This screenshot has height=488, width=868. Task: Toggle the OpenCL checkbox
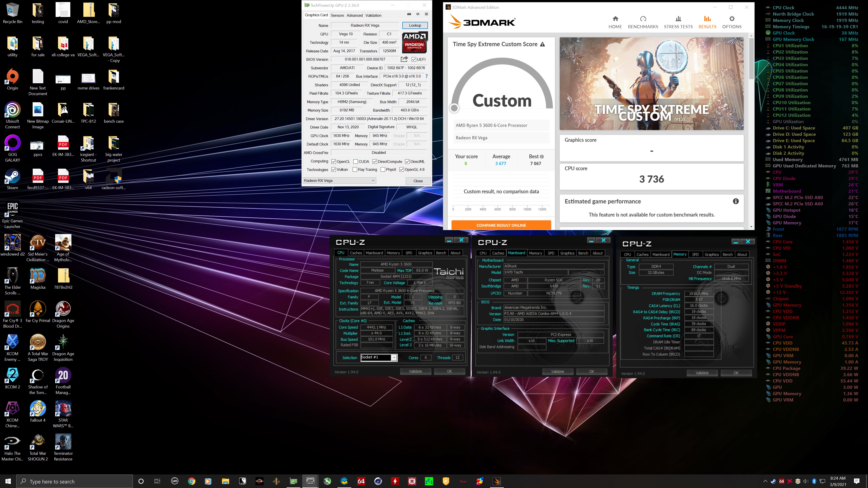coord(334,162)
